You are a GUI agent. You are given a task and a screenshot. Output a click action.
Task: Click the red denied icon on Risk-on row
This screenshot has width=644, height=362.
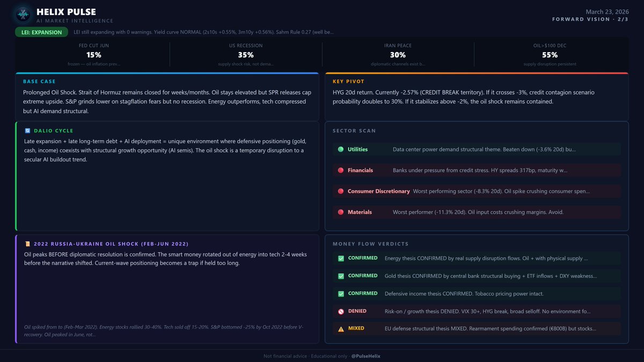(341, 312)
